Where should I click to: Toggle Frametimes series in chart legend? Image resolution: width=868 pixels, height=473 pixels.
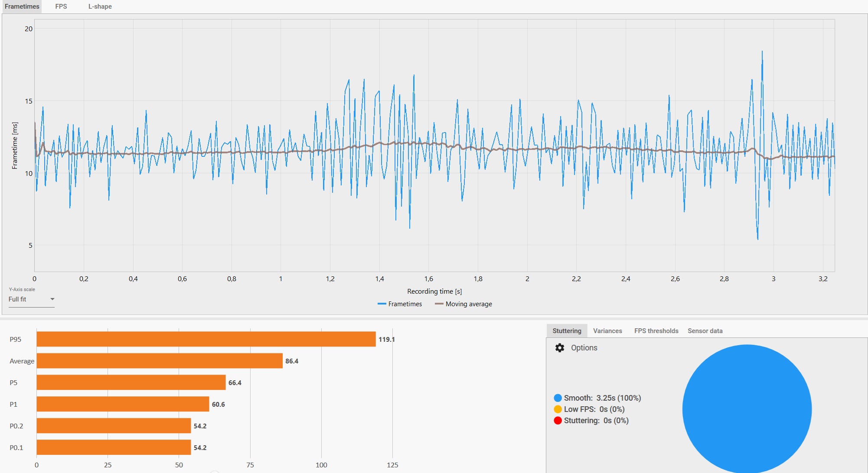[400, 304]
